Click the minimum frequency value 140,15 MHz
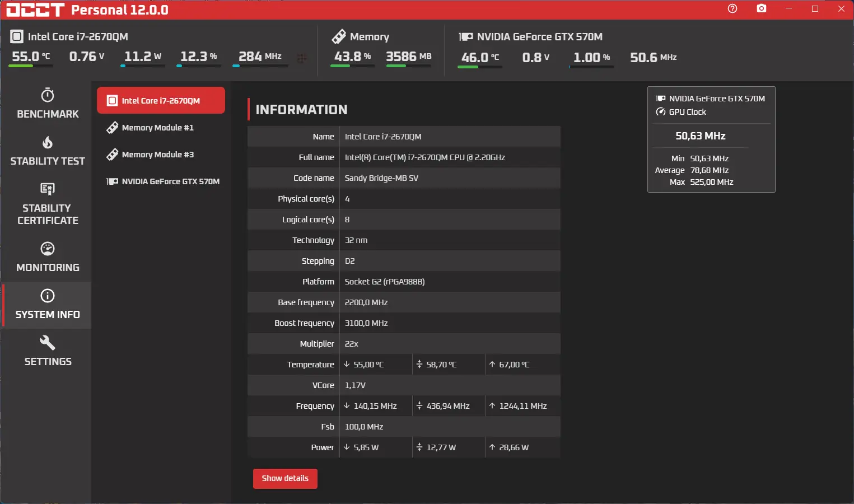The height and width of the screenshot is (504, 854). tap(375, 406)
